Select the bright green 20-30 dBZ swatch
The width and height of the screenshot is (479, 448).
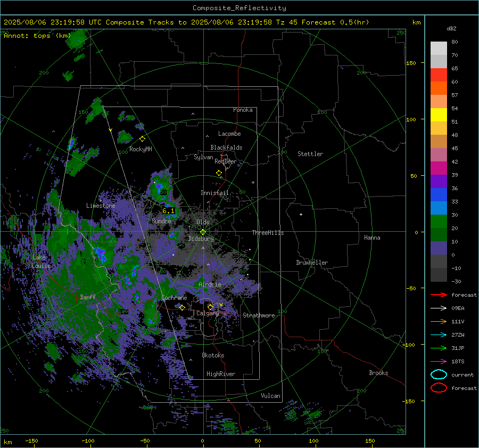[439, 221]
